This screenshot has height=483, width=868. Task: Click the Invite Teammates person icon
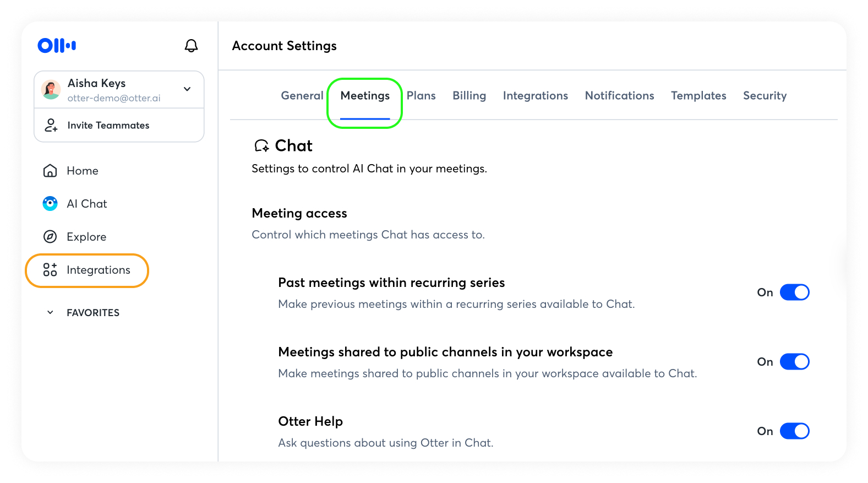pyautogui.click(x=51, y=126)
